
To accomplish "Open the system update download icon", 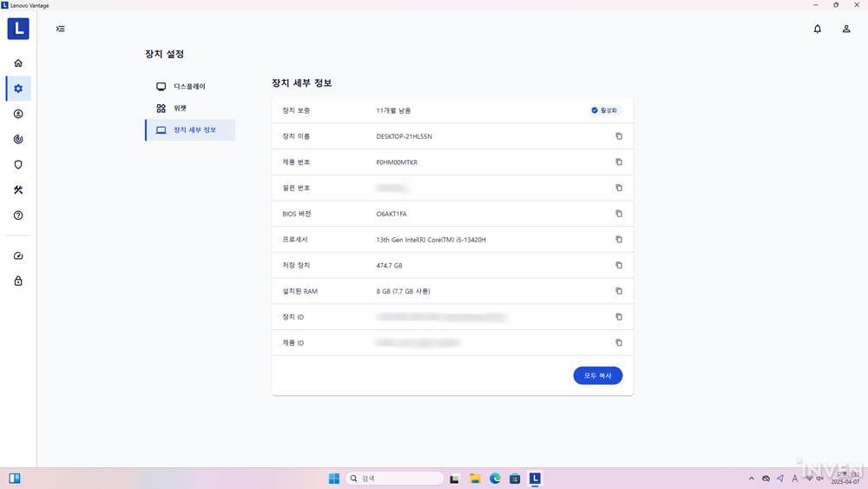I will [18, 114].
